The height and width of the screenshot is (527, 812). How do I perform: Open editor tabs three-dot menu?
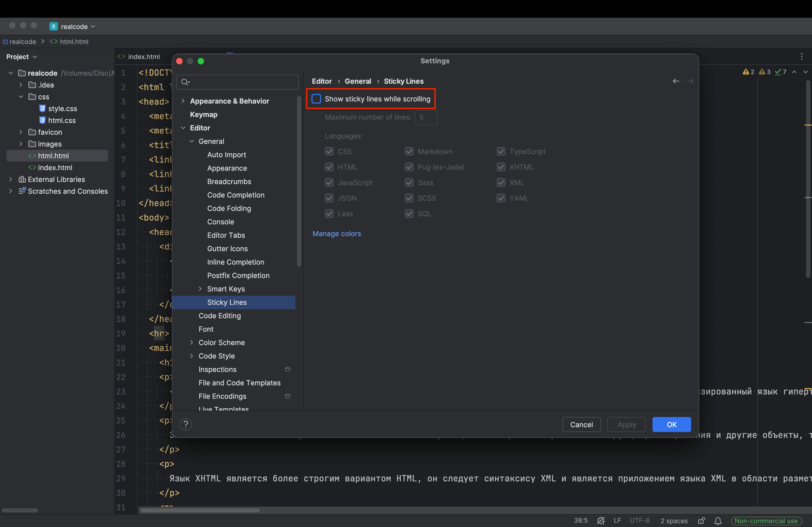(x=802, y=56)
